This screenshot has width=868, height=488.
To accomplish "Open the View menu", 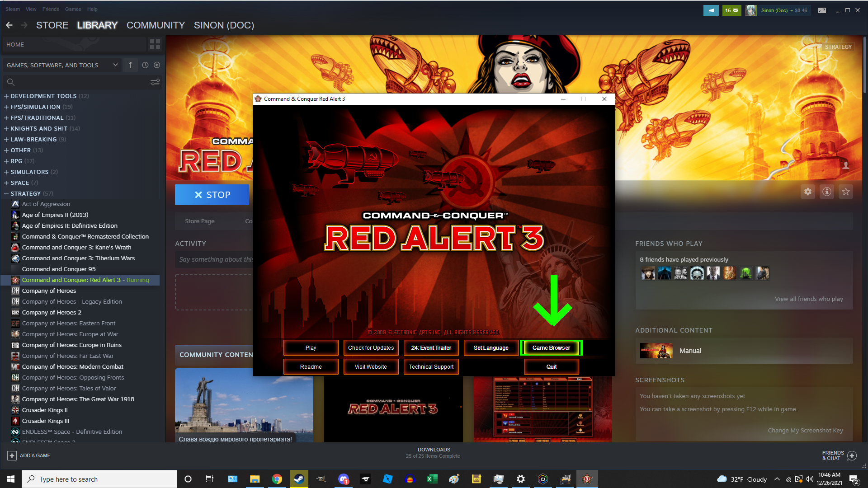I will click(31, 9).
